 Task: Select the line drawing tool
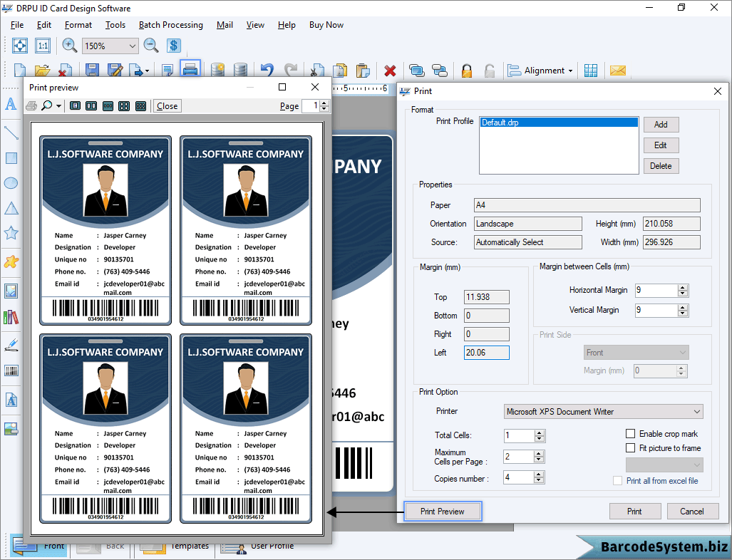[x=11, y=133]
